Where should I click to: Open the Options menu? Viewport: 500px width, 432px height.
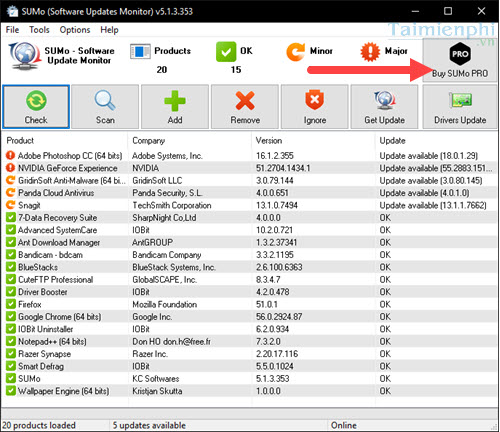(x=75, y=30)
